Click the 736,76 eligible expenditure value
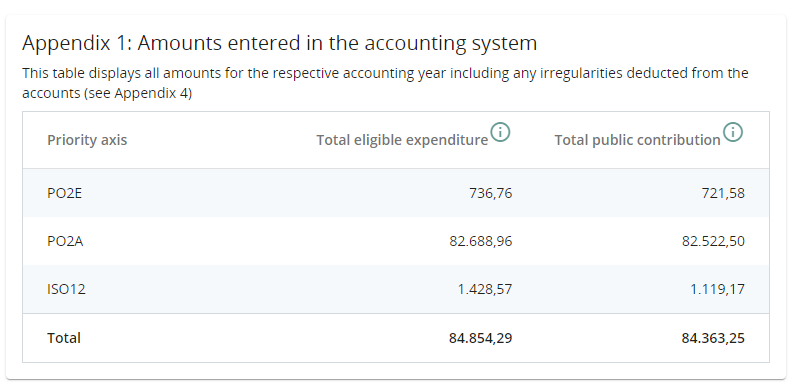The width and height of the screenshot is (797, 389). pos(491,193)
